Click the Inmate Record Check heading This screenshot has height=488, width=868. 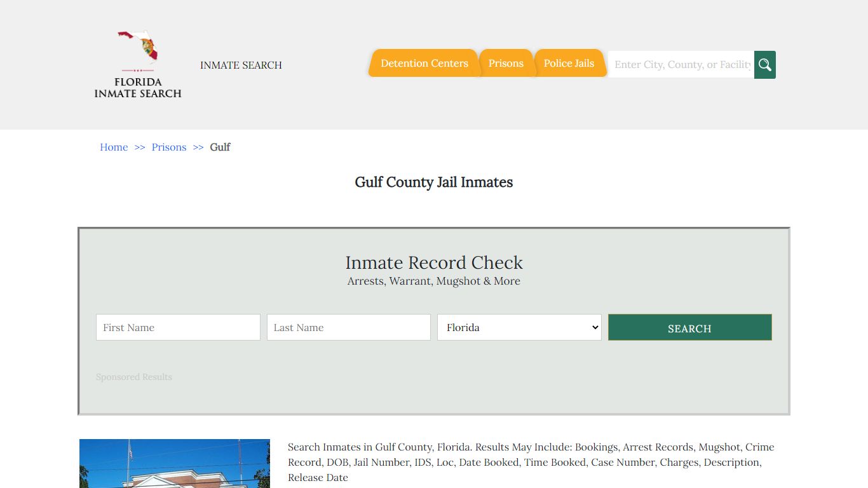tap(434, 262)
